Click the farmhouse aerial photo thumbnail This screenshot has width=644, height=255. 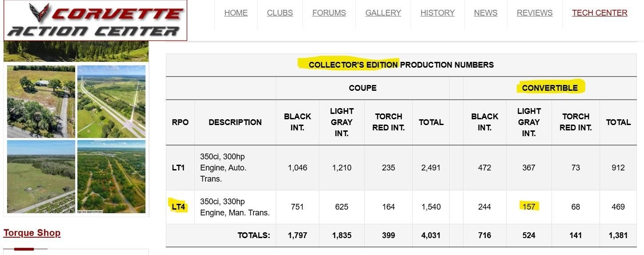pyautogui.click(x=41, y=101)
